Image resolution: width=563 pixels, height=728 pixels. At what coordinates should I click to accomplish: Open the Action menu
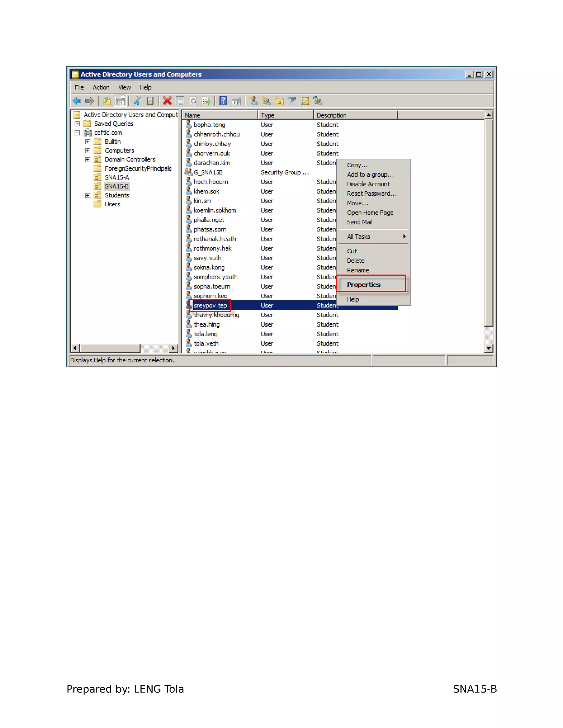pos(101,87)
